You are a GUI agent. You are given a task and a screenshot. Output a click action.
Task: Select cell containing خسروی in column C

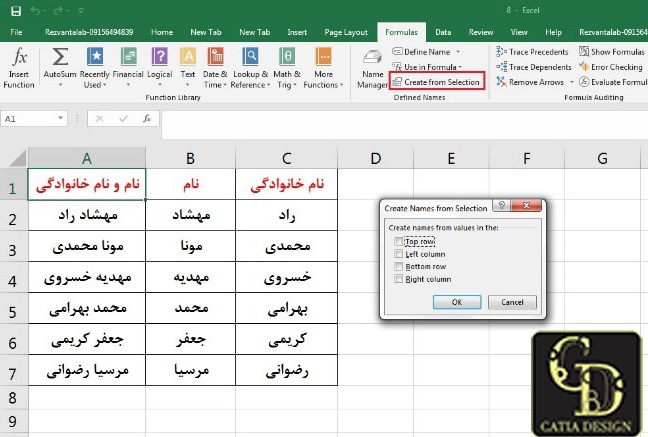point(286,277)
